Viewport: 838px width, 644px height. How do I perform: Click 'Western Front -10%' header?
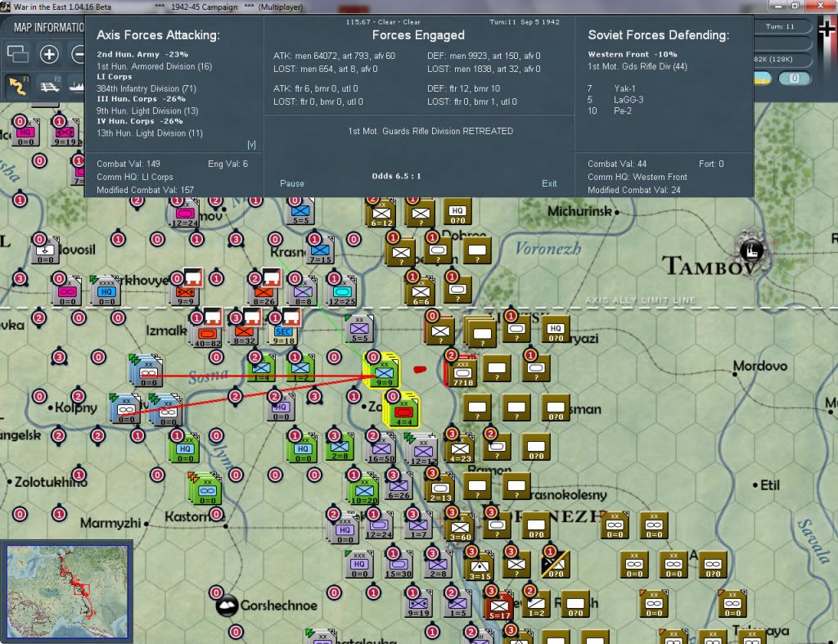pyautogui.click(x=633, y=54)
